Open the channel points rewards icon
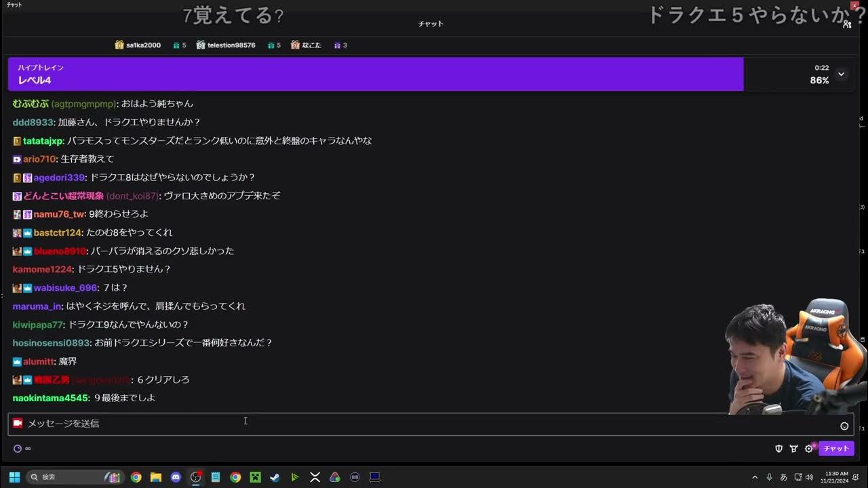This screenshot has height=488, width=868. click(793, 449)
